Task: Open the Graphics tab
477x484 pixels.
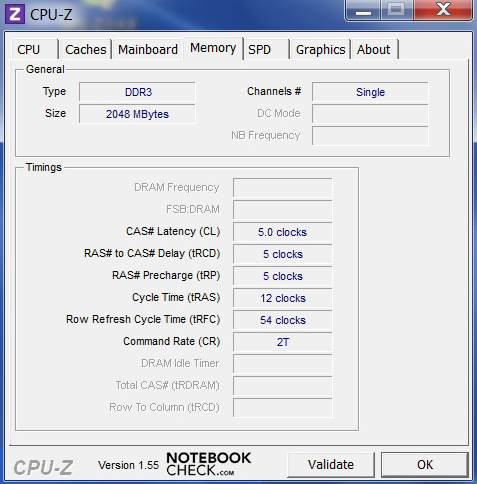Action: tap(320, 50)
